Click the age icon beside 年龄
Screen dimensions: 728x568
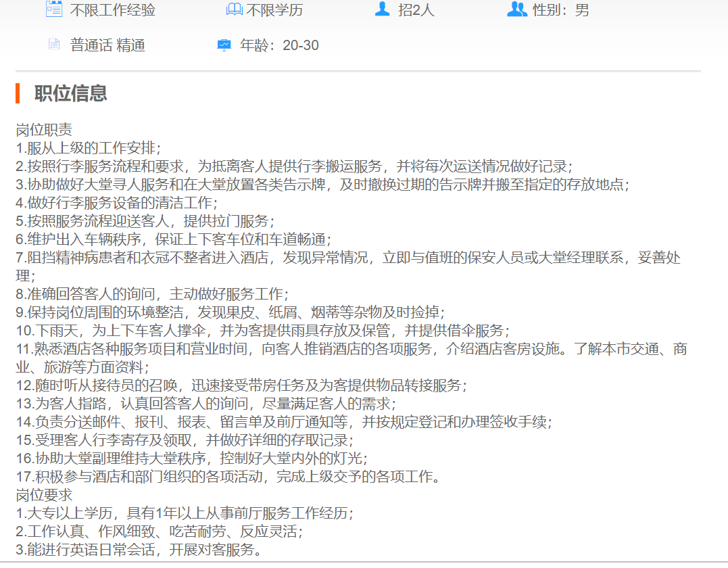pyautogui.click(x=224, y=45)
